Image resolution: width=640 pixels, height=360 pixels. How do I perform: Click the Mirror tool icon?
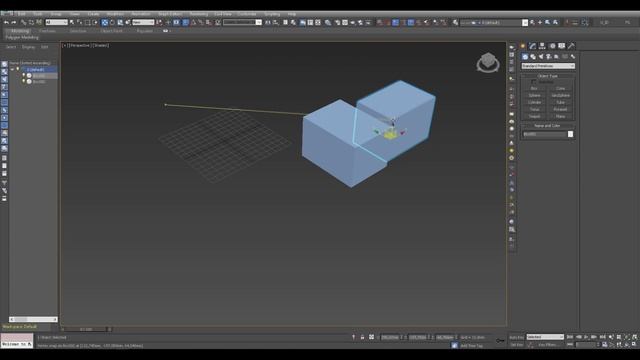point(268,22)
